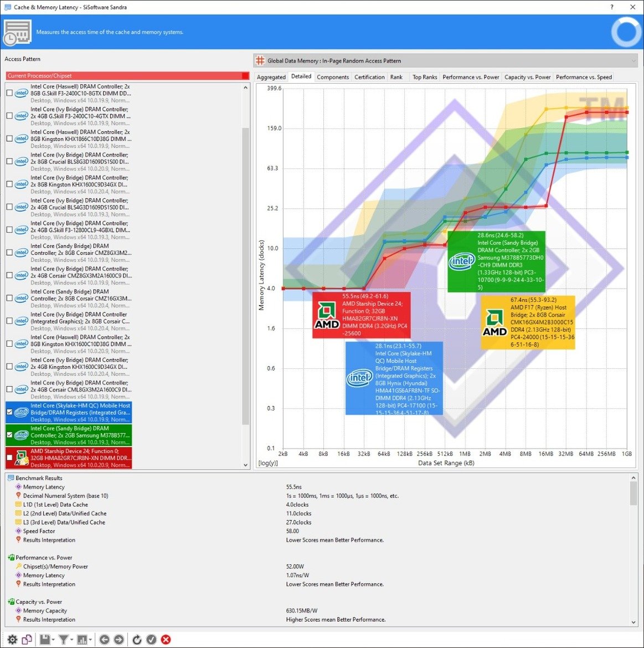644x648 pixels.
Task: Click the Cache & Memory Latency header icon
Action: tap(17, 32)
